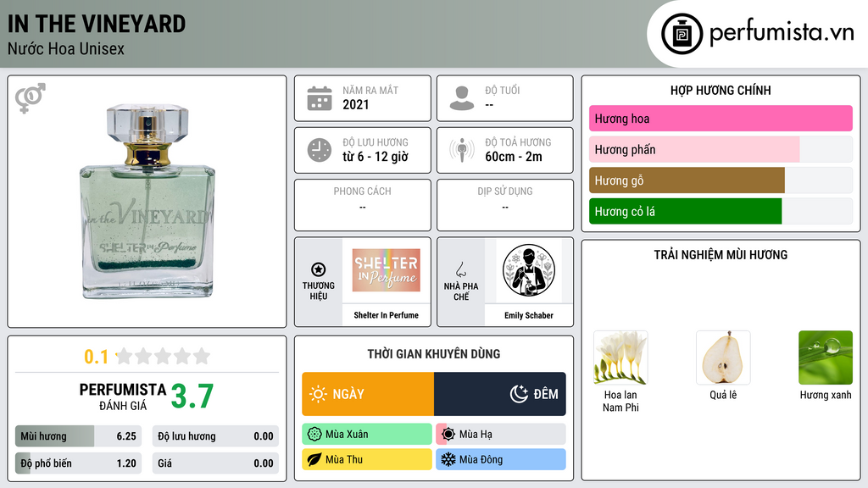Select the Mùa Thu season chip
This screenshot has width=868, height=488.
click(367, 459)
